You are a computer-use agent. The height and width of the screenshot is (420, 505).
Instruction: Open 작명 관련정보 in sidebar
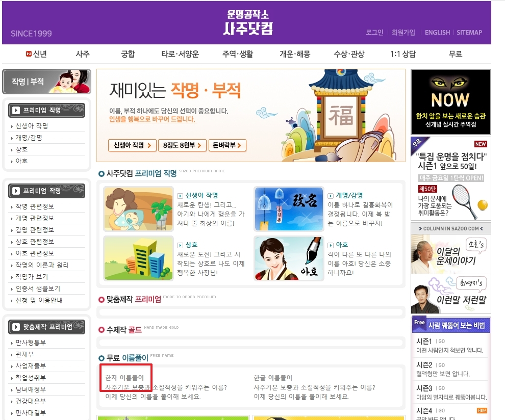click(35, 206)
